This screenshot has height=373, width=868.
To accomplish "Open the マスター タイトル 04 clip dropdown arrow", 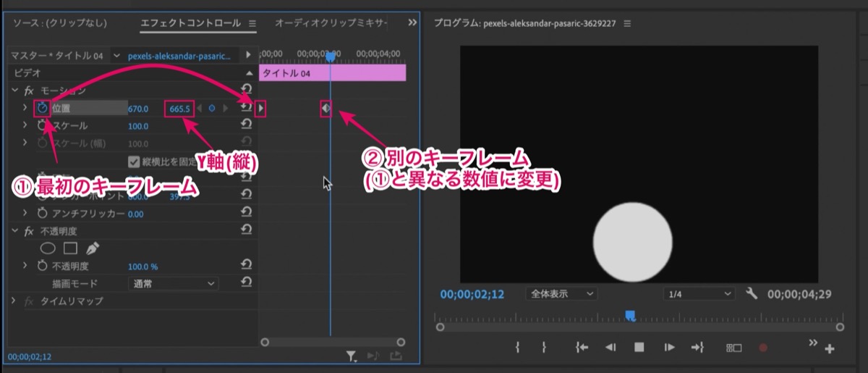I will pos(117,55).
